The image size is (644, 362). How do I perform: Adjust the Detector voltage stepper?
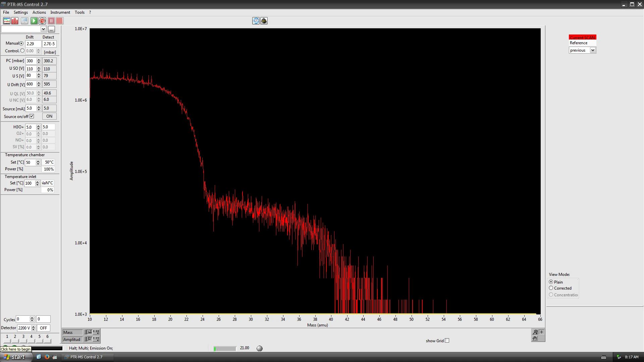pyautogui.click(x=33, y=328)
